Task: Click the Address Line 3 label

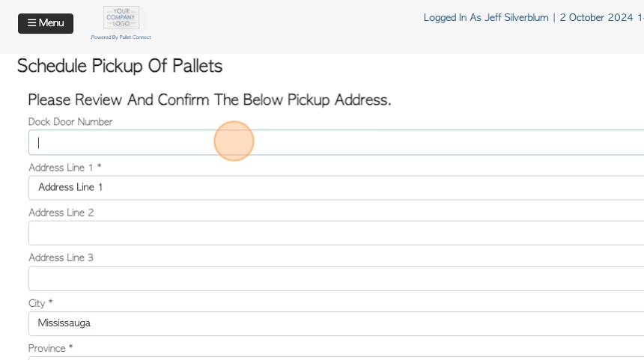Action: pos(61,257)
